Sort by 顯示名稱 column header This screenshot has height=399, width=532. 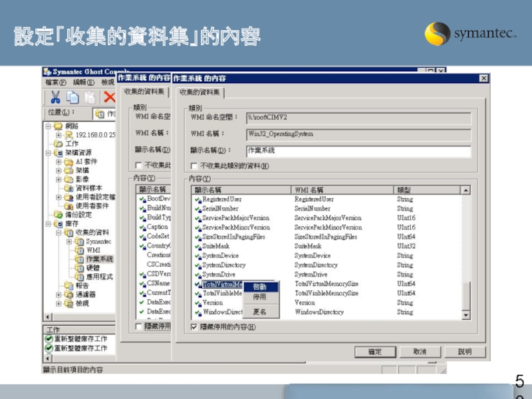[241, 190]
